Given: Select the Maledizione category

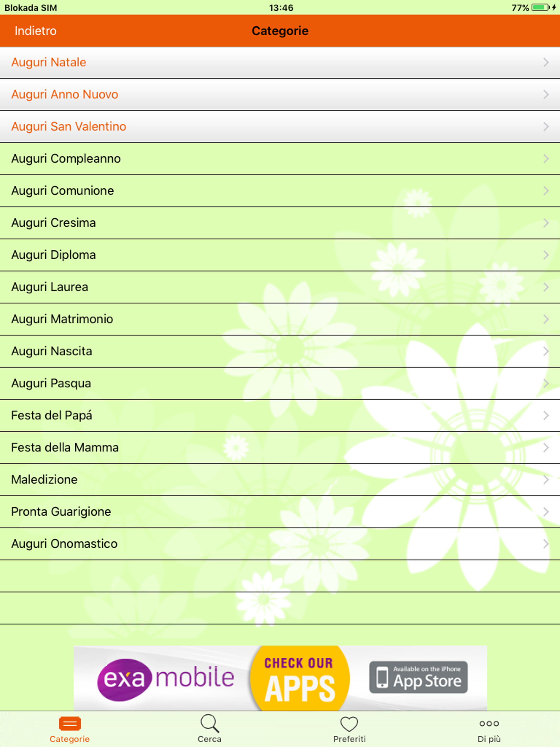Looking at the screenshot, I should [x=44, y=480].
